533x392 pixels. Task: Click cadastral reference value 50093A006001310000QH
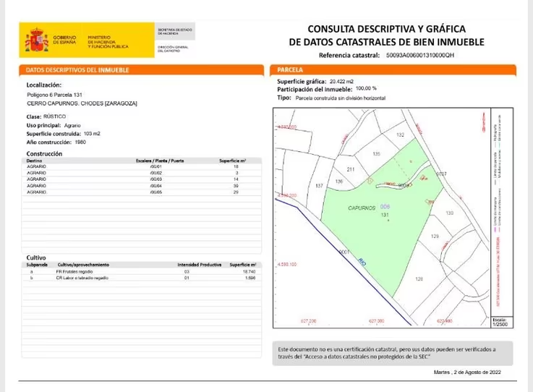[419, 55]
